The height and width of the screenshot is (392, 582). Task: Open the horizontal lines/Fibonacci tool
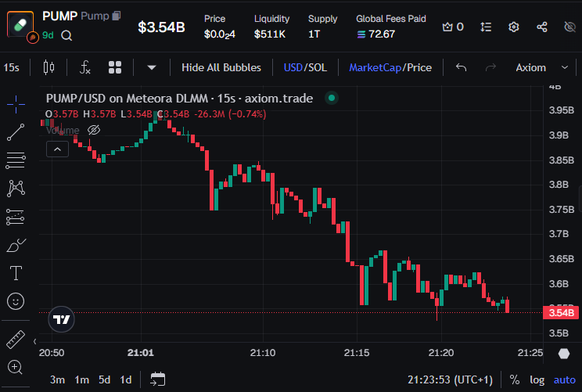pos(16,160)
